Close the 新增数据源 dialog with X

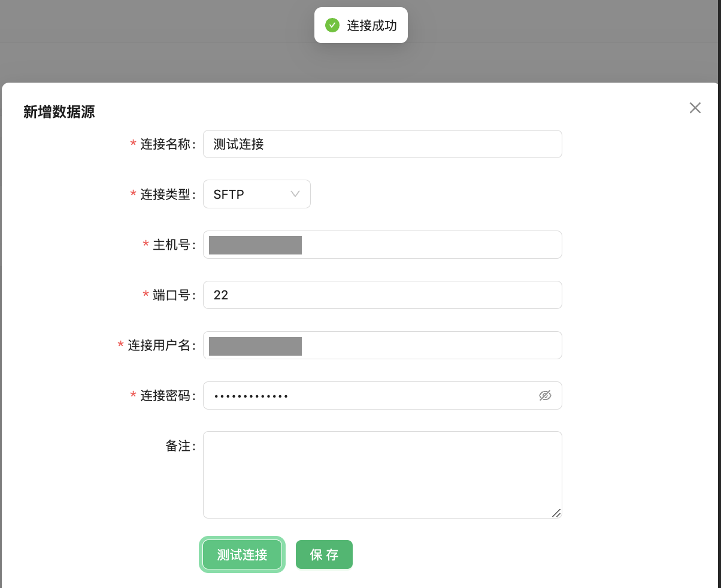(695, 108)
